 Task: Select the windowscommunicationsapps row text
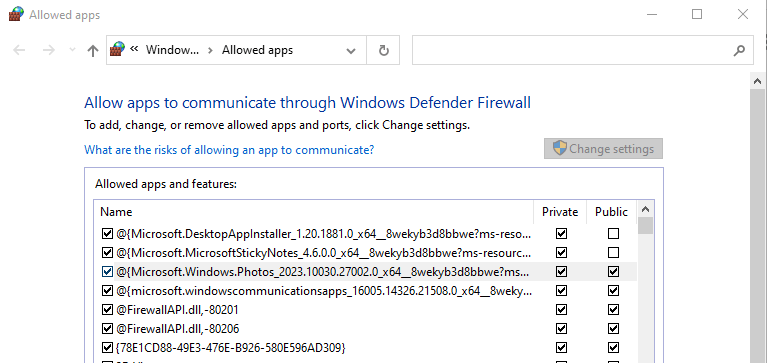(x=324, y=291)
